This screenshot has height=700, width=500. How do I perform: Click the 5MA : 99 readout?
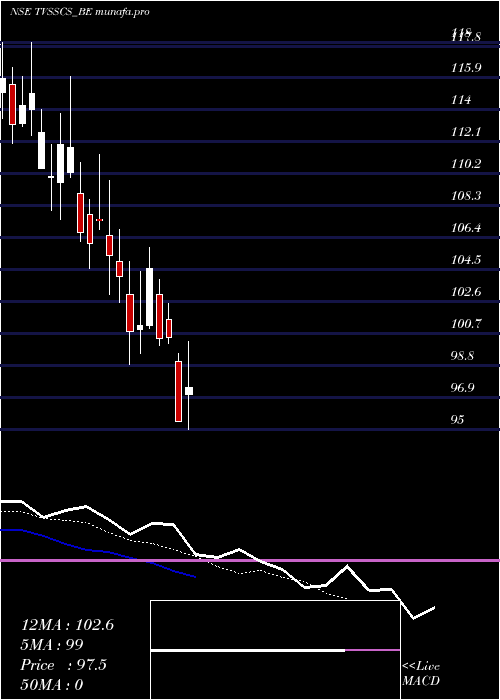(x=52, y=645)
